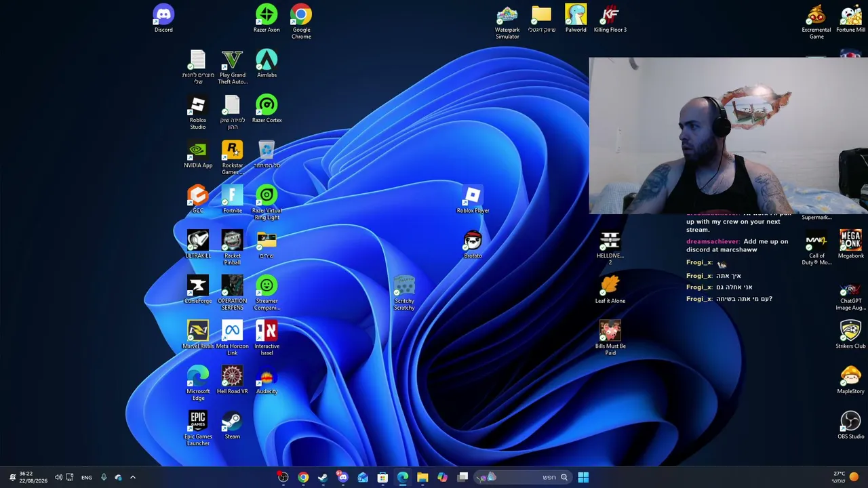Select the Rocket Pinball shortcut
Viewport: 868px width, 488px height.
click(232, 248)
